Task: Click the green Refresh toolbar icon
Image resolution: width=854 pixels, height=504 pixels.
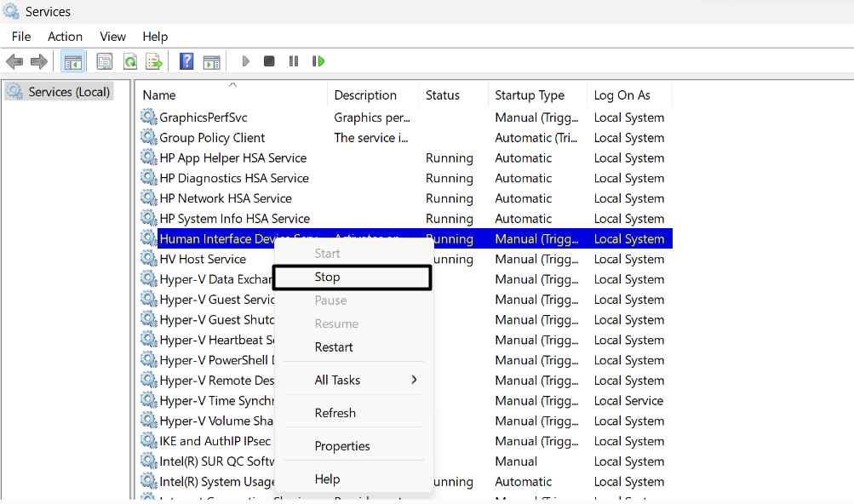Action: click(x=129, y=61)
